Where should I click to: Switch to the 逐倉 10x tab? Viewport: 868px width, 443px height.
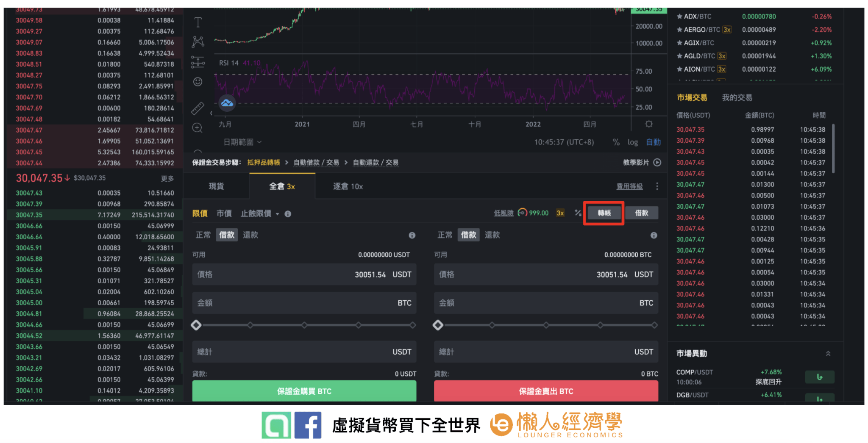tap(348, 186)
